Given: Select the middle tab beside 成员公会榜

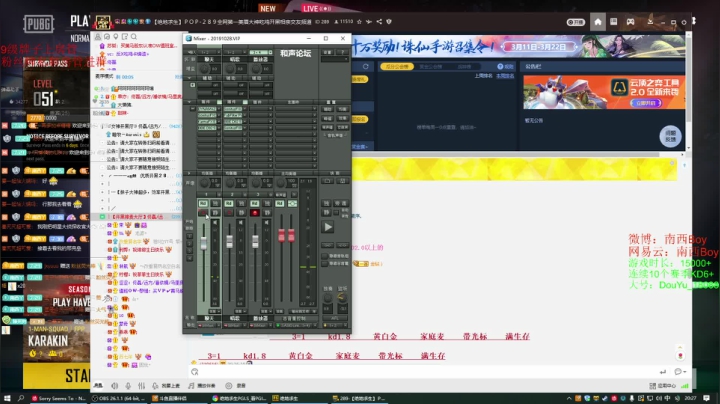Looking at the screenshot, I should (431, 67).
